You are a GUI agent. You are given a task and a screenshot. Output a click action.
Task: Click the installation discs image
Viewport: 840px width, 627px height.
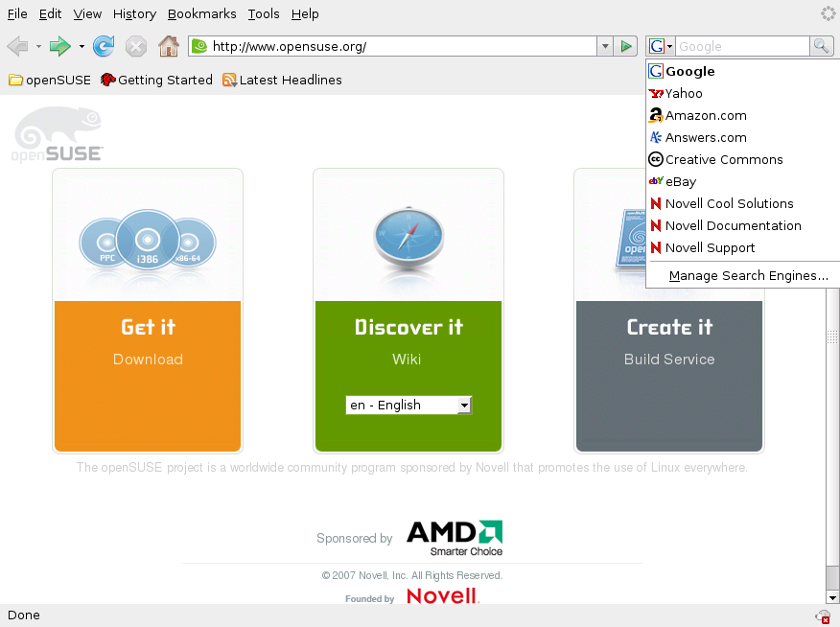coord(148,240)
